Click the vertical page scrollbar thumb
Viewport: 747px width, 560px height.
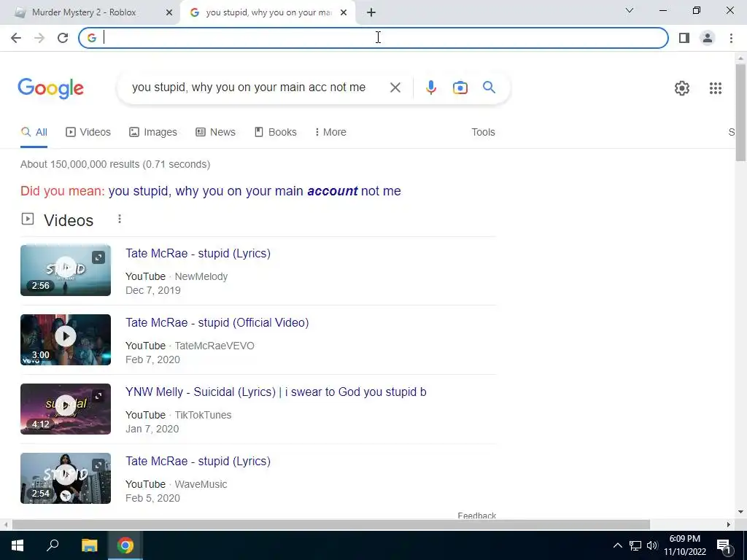pos(740,112)
